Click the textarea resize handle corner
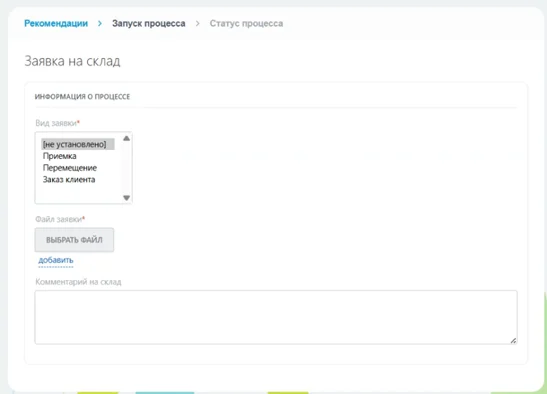547x394 pixels. point(513,340)
